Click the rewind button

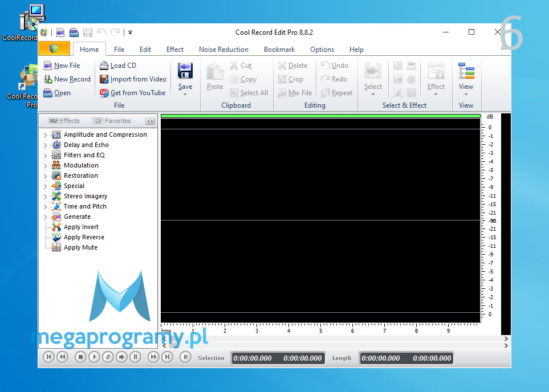click(63, 357)
